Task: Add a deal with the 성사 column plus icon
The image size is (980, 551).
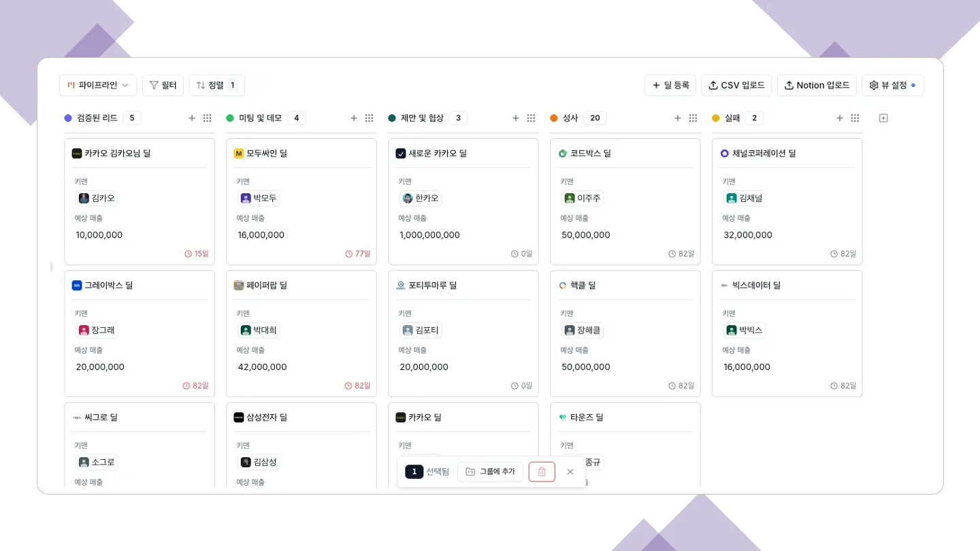Action: click(678, 118)
